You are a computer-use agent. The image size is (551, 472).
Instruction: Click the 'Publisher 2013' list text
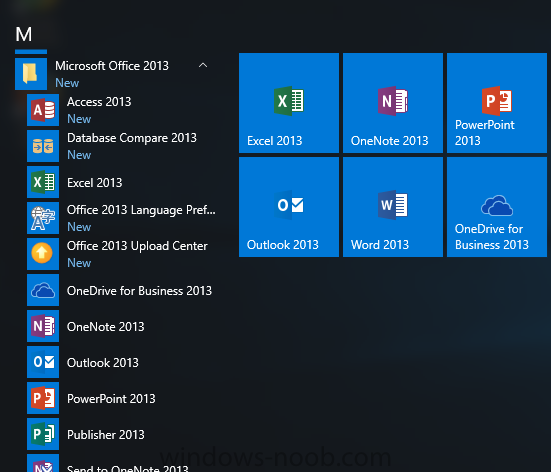[x=105, y=435]
